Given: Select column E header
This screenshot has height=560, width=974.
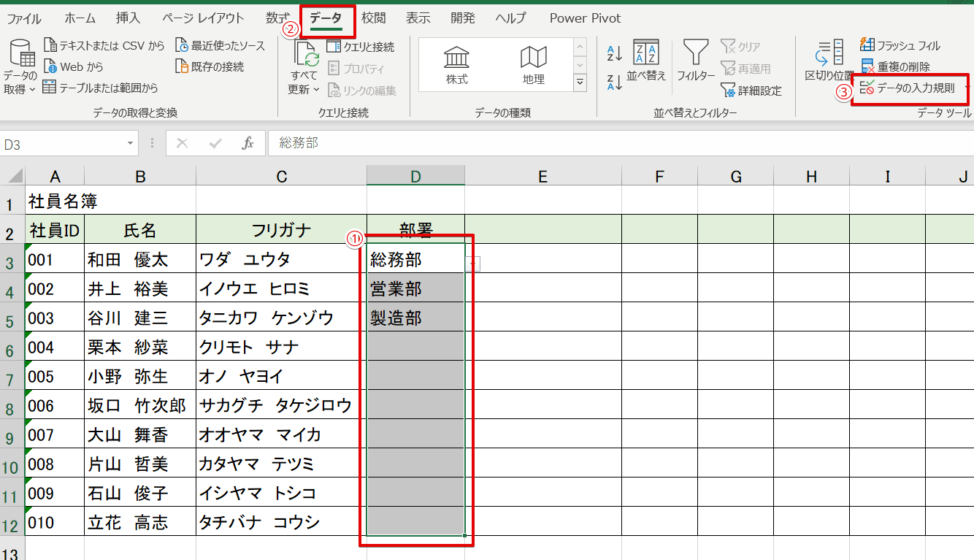Looking at the screenshot, I should click(542, 175).
